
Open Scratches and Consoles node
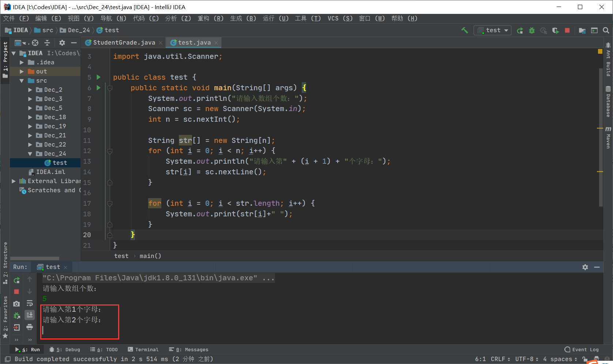pos(50,190)
